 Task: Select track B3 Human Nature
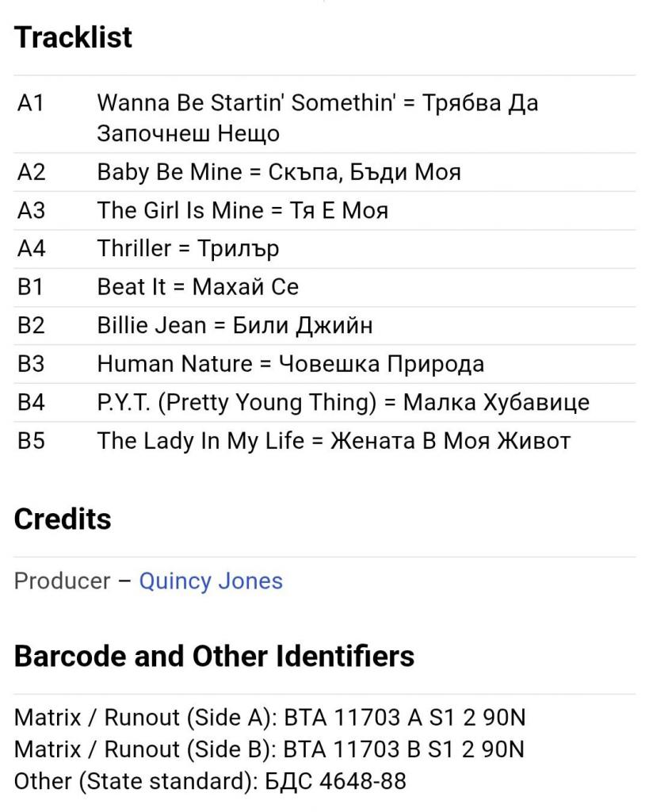pyautogui.click(x=325, y=364)
